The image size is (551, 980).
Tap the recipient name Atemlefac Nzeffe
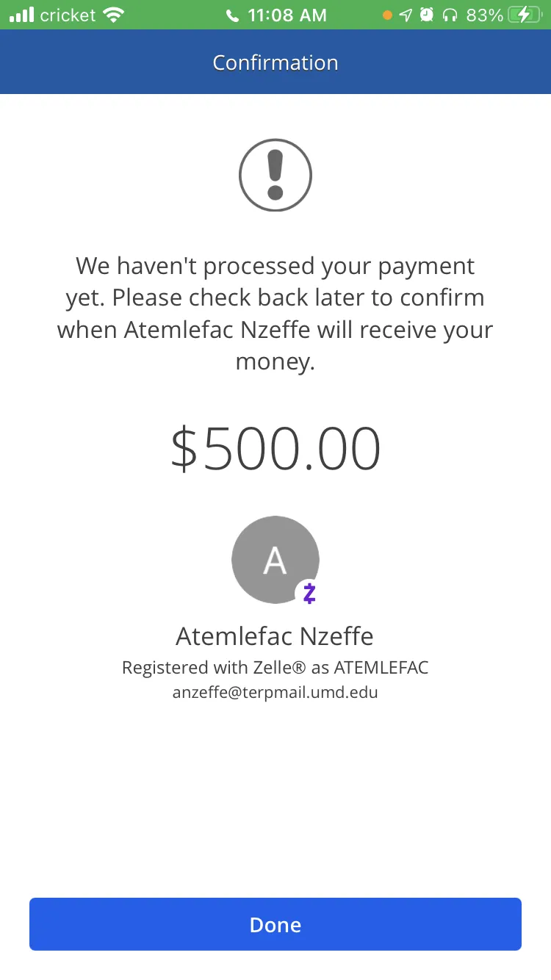[x=275, y=635]
